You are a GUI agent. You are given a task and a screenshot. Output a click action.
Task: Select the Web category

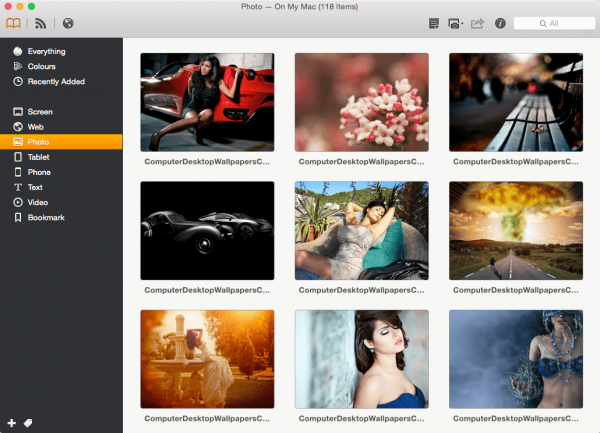[x=61, y=127]
